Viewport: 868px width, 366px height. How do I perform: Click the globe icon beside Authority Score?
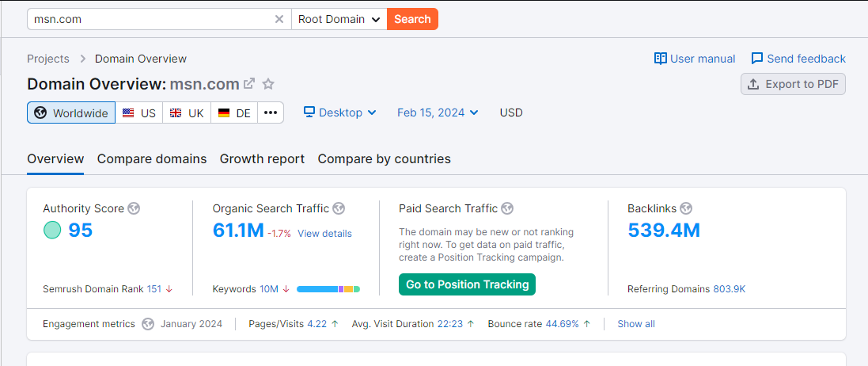pos(134,208)
